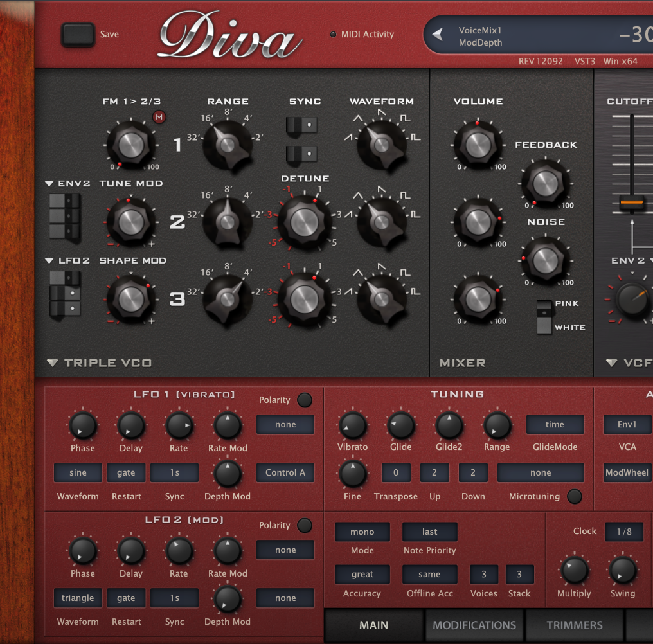653x644 pixels.
Task: Click the Vibrato knob in Tuning
Action: (x=353, y=425)
